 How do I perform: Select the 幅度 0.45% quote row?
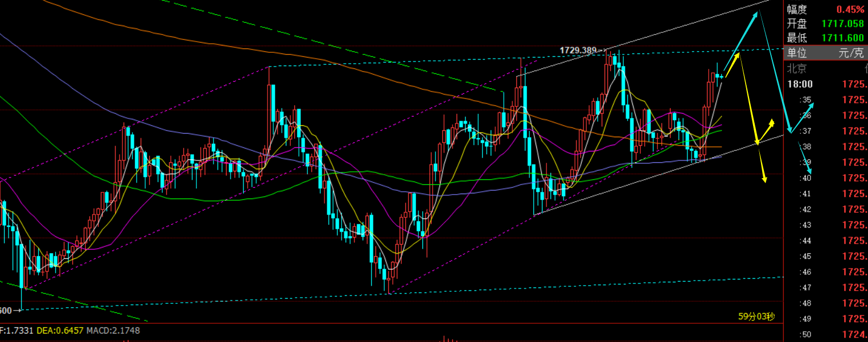[x=825, y=9]
